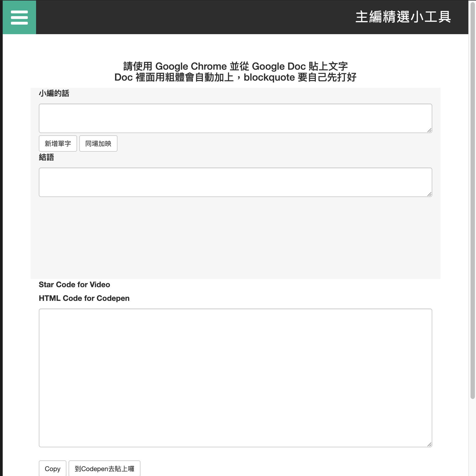This screenshot has width=476, height=476.
Task: Click inside the HTML Code for Codepen box
Action: (235, 378)
